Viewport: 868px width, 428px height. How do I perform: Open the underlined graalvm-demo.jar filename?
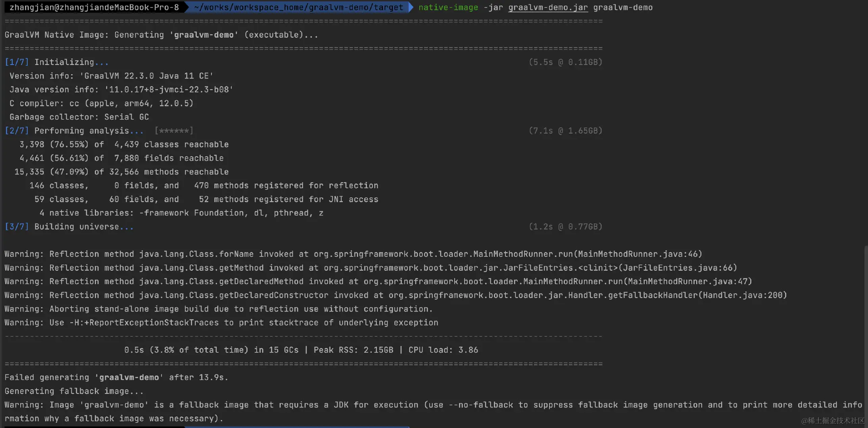pos(547,7)
